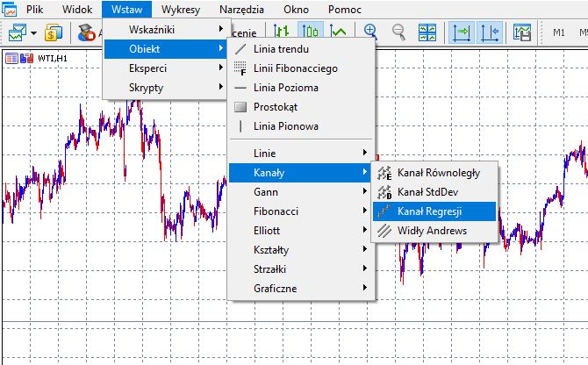Image resolution: width=588 pixels, height=365 pixels.
Task: Click the red-blue bars icon beside WTI,H1
Action: pyautogui.click(x=26, y=58)
